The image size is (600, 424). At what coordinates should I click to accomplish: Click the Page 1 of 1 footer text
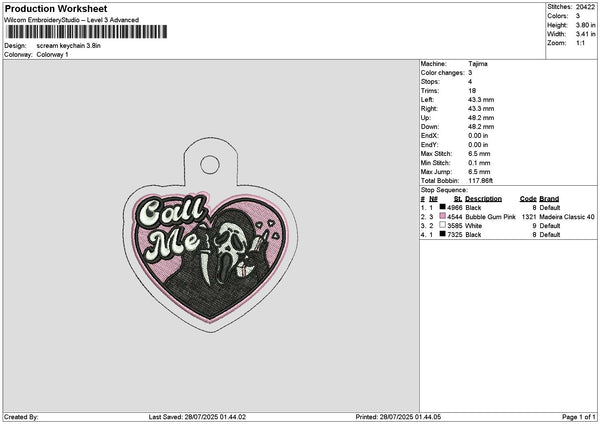pos(579,417)
